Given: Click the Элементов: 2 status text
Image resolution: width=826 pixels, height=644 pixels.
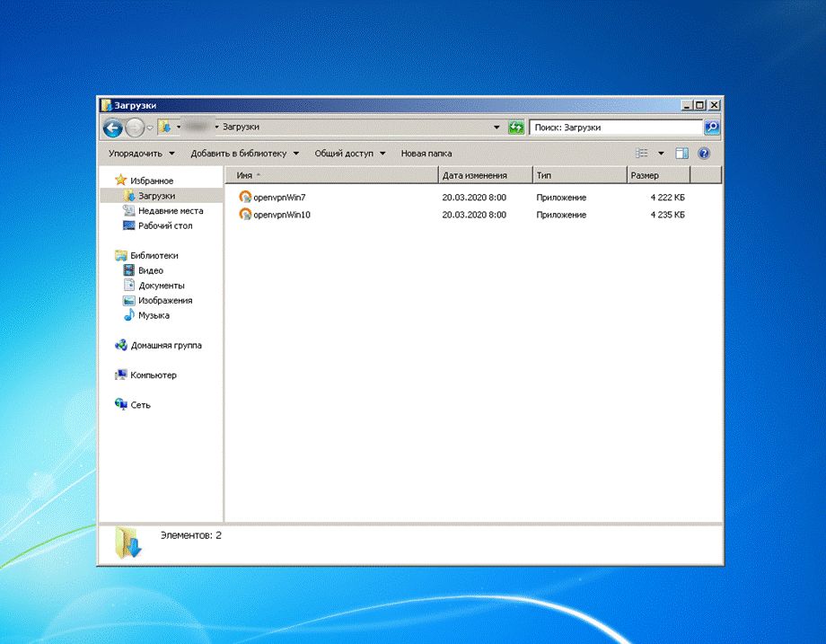Looking at the screenshot, I should coord(190,535).
